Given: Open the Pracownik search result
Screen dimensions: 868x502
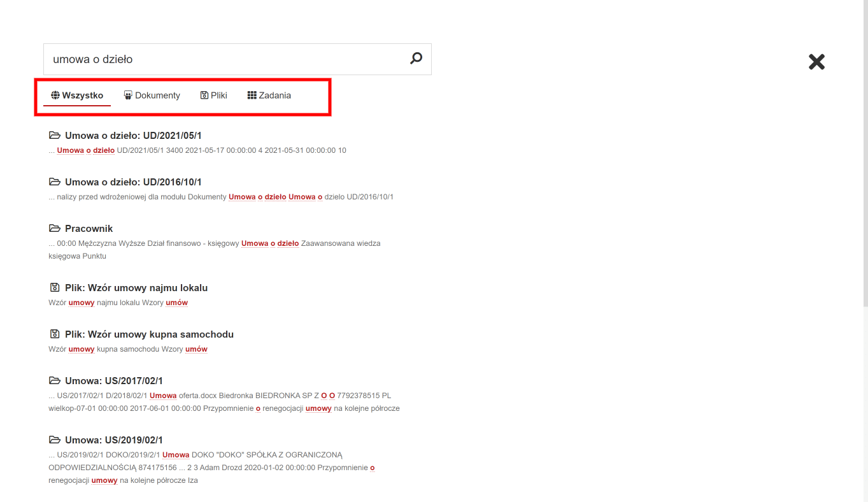Looking at the screenshot, I should pyautogui.click(x=89, y=229).
